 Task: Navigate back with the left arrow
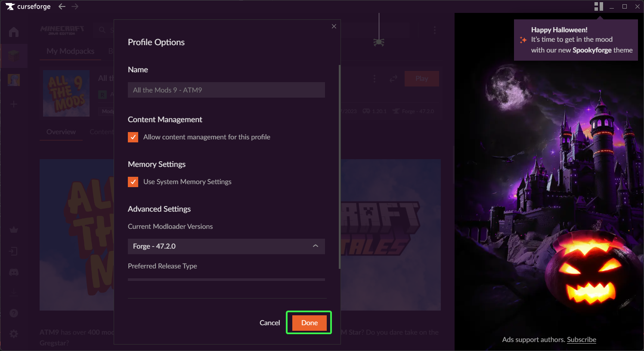click(62, 6)
